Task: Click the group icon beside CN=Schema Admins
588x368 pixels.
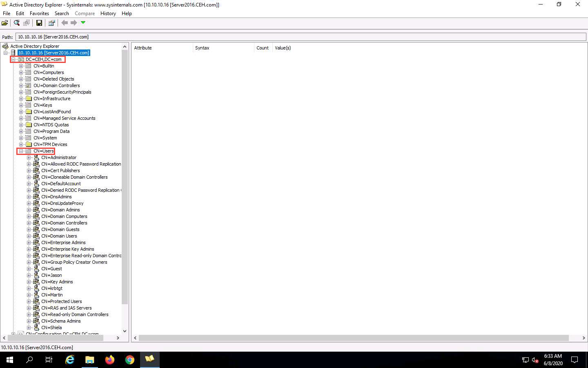Action: (36, 321)
